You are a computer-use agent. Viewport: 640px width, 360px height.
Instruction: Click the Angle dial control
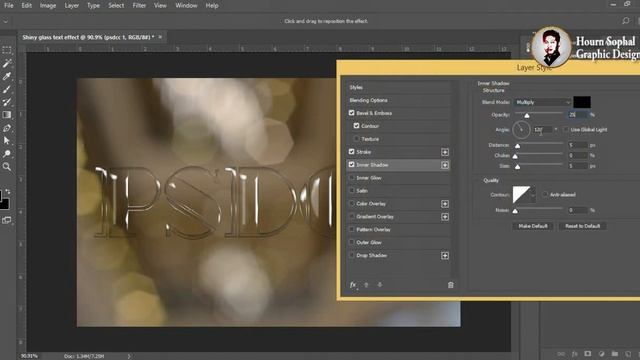[x=521, y=130]
